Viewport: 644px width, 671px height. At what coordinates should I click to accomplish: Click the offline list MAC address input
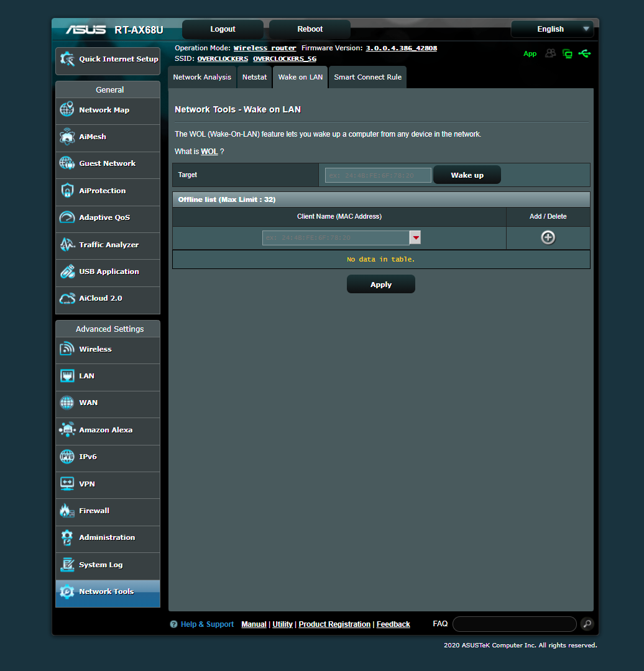pyautogui.click(x=336, y=237)
